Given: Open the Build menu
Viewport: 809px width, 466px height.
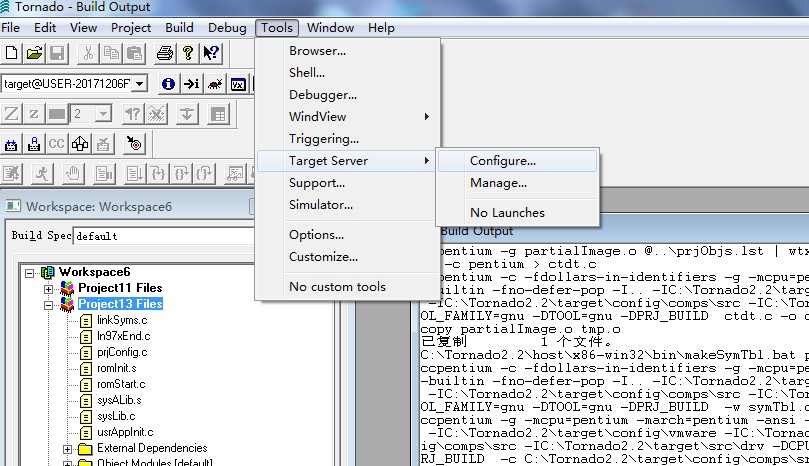Looking at the screenshot, I should point(180,27).
